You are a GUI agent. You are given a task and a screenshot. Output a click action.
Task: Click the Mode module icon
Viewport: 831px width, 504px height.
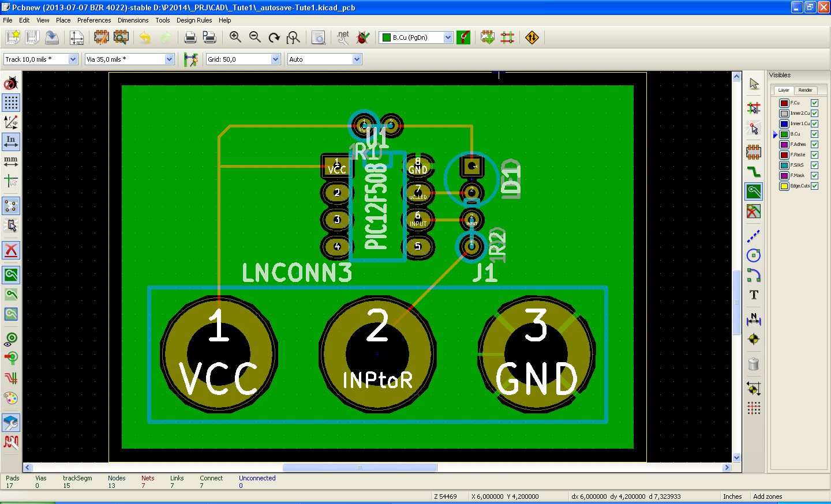coord(488,37)
